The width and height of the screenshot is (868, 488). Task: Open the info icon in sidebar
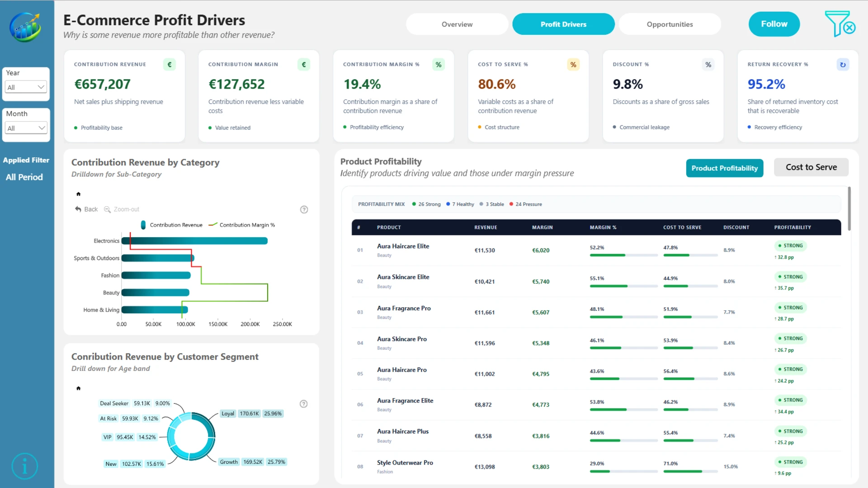pyautogui.click(x=24, y=466)
